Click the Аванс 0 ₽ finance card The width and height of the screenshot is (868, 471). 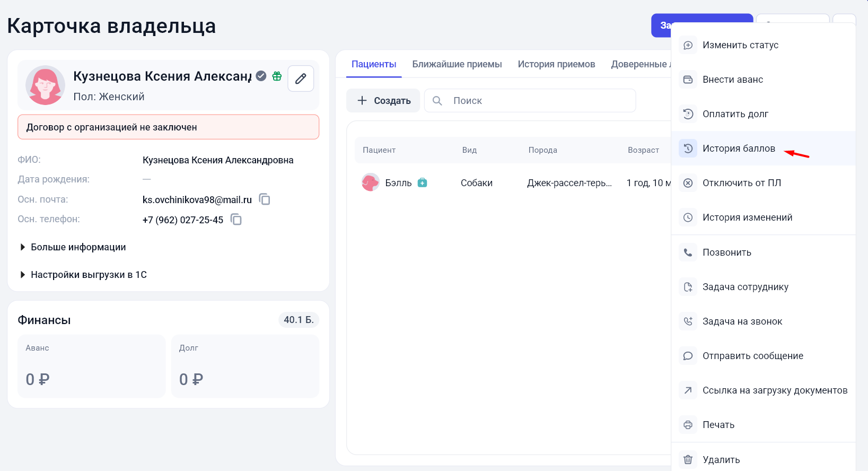(x=92, y=366)
